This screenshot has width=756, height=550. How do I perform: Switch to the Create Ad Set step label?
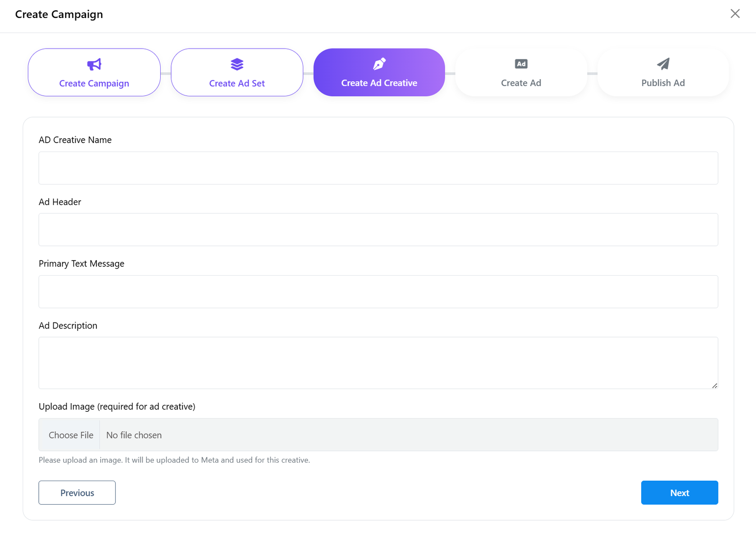click(x=237, y=84)
